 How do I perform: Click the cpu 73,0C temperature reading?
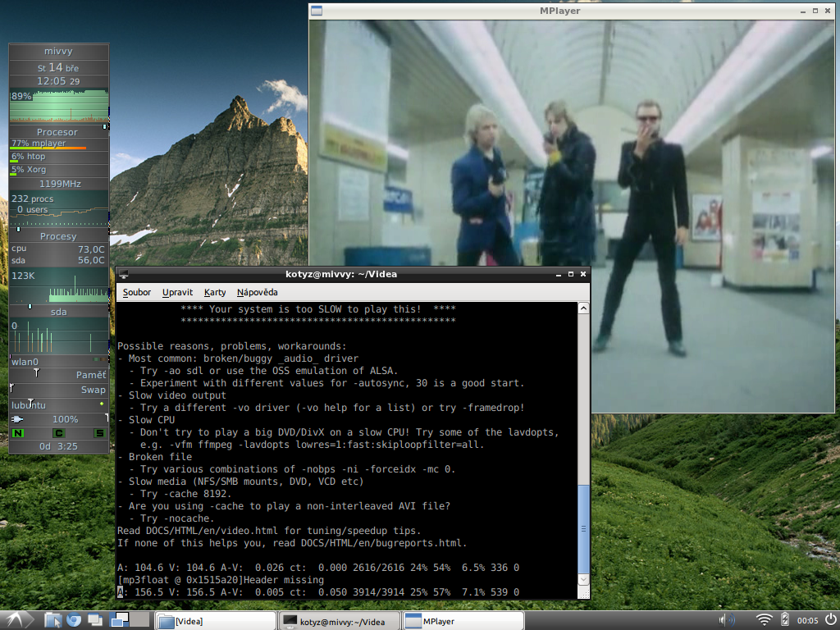tap(58, 249)
